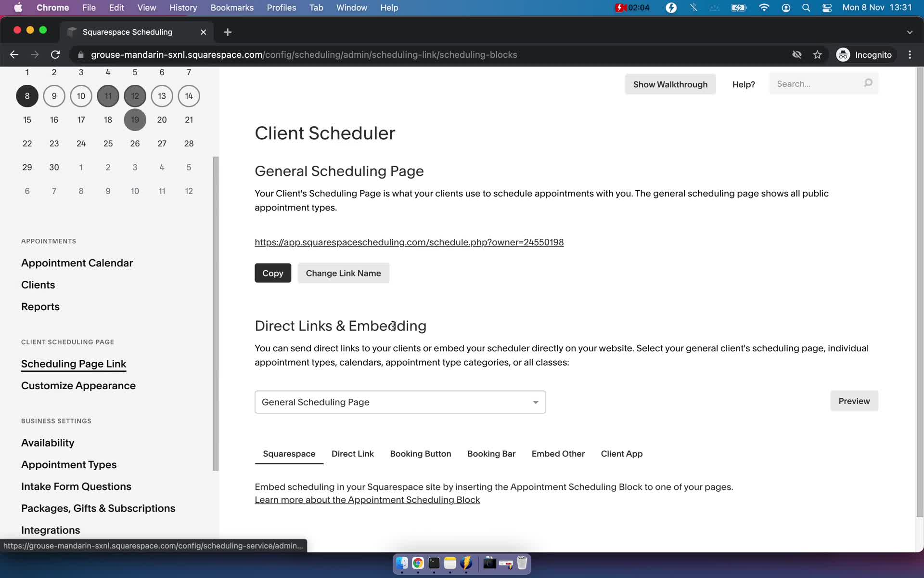
Task: Open Notes from the Dock
Action: click(x=450, y=563)
